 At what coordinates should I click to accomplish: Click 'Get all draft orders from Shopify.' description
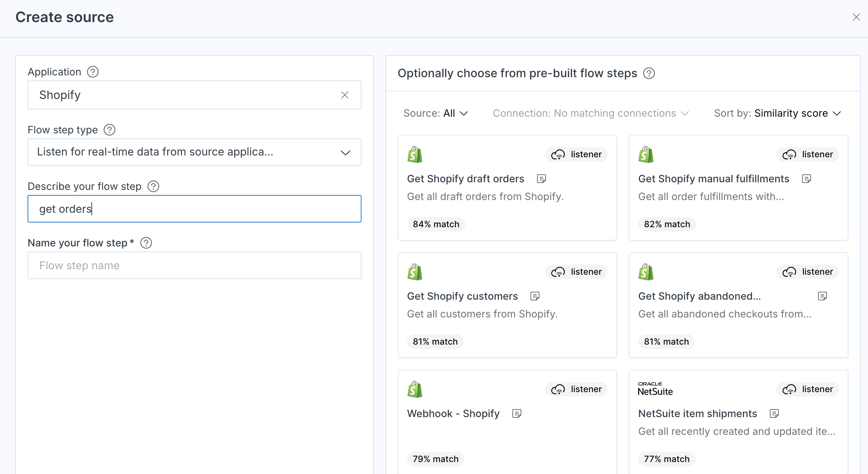[485, 196]
